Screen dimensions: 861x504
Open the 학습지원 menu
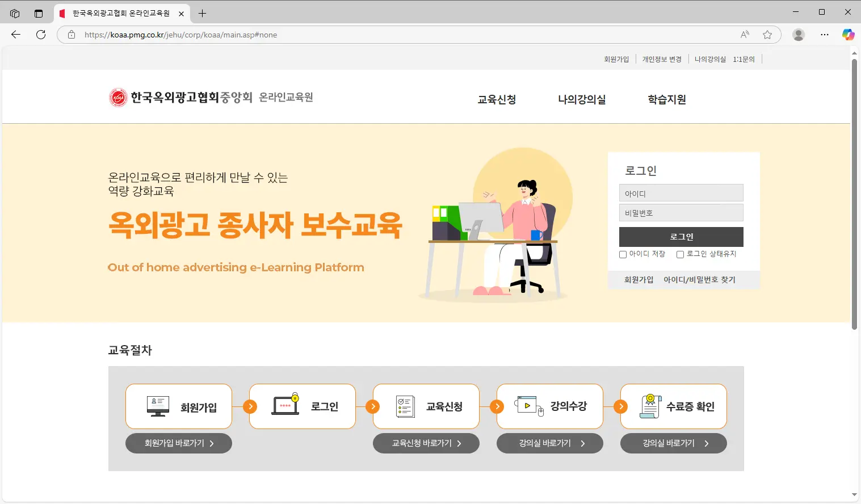pos(667,99)
